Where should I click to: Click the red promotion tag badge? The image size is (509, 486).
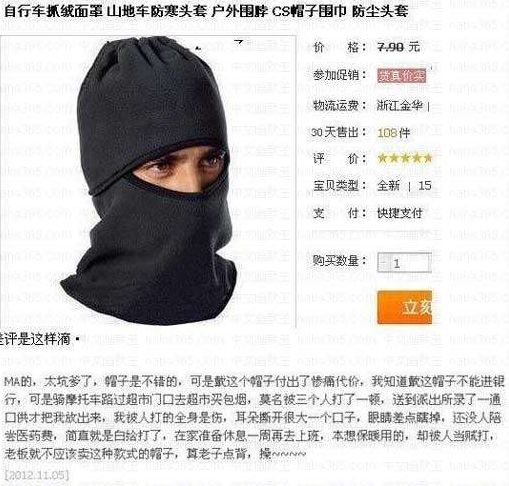[x=401, y=76]
